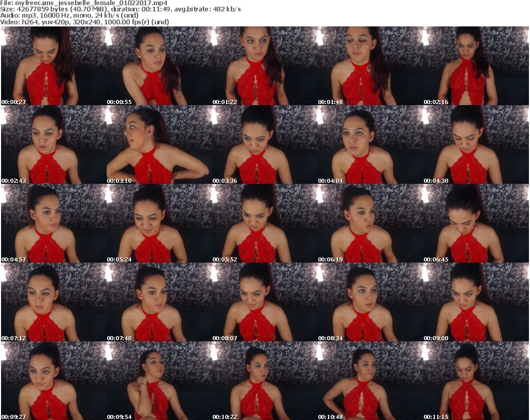Select the thumbnail stamped 00:05:24
Screen dimensions: 530x420
click(x=159, y=223)
